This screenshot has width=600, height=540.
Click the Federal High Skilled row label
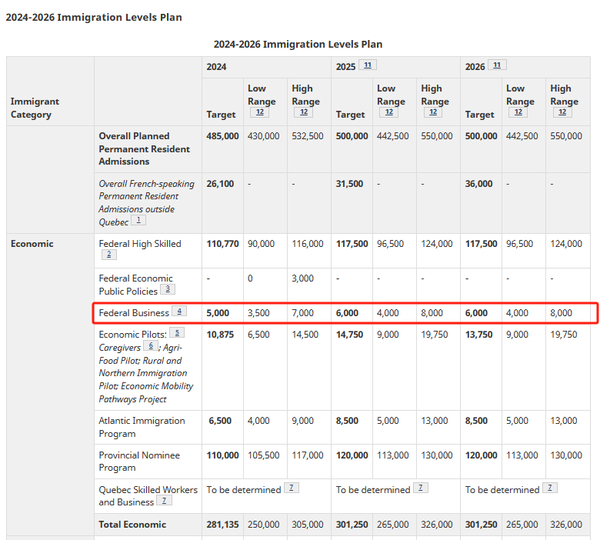coord(140,244)
